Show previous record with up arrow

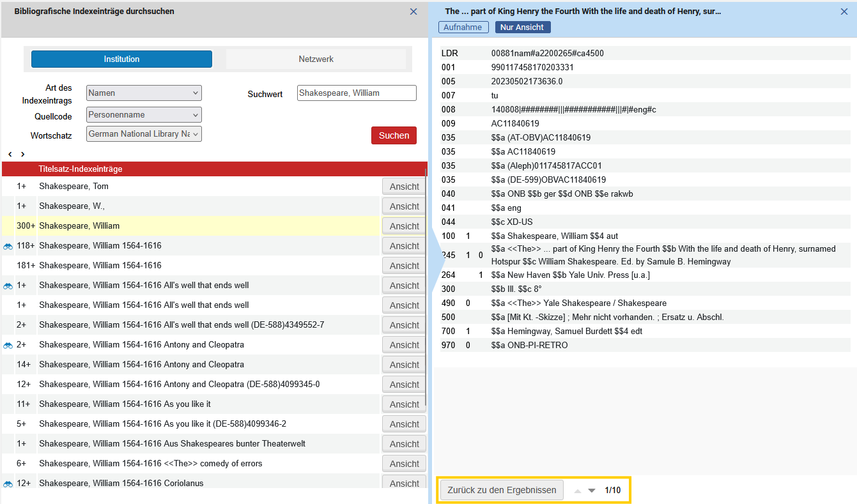pos(578,491)
